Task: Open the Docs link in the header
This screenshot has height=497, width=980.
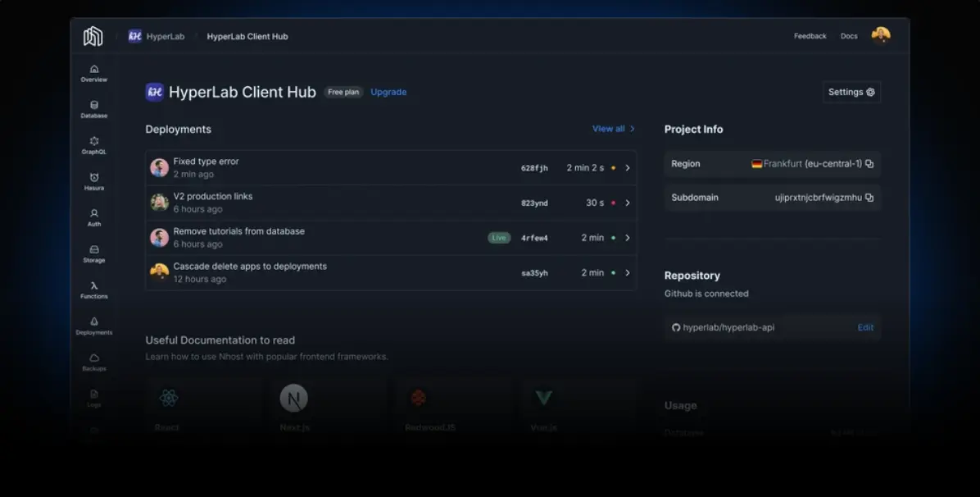Action: [849, 36]
